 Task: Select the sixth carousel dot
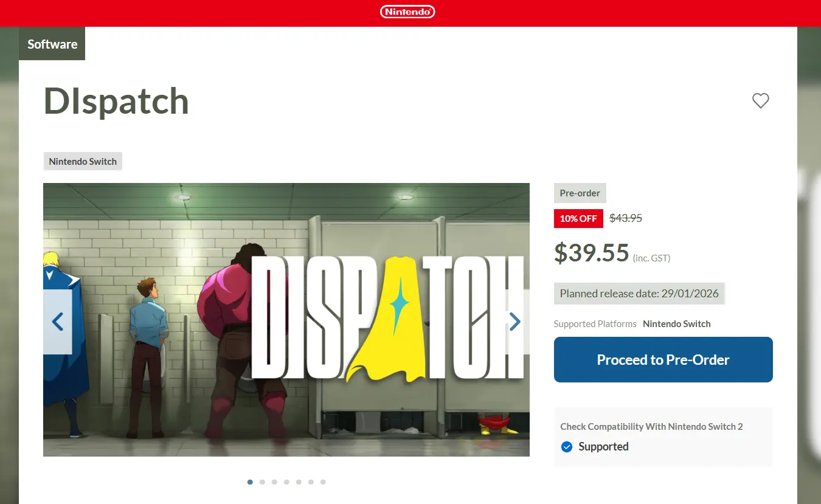pyautogui.click(x=311, y=482)
